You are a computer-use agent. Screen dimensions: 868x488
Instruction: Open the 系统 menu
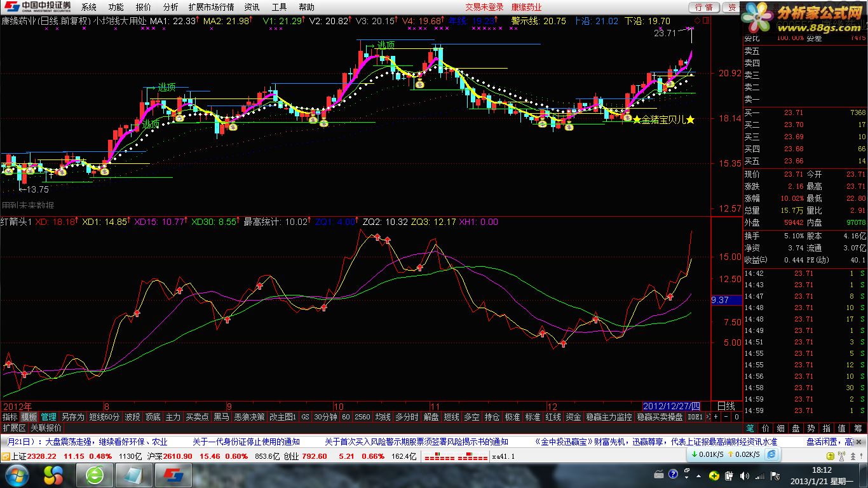pos(89,7)
